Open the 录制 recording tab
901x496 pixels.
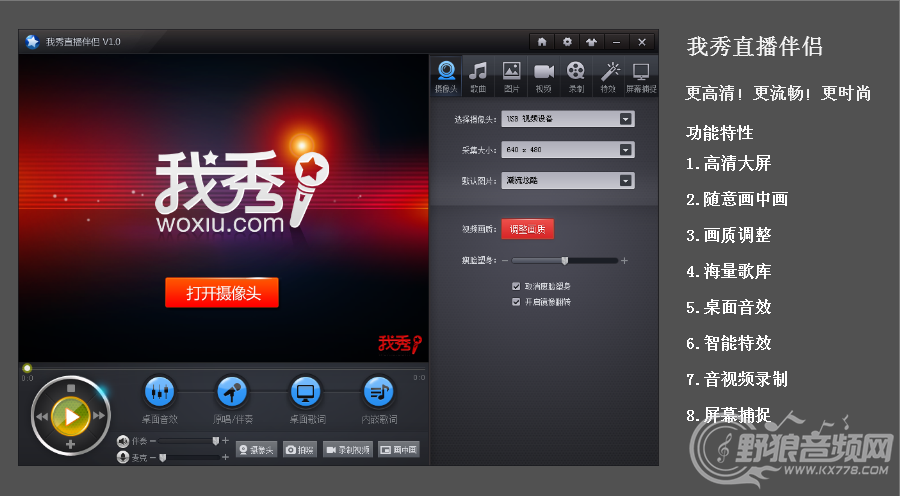576,76
